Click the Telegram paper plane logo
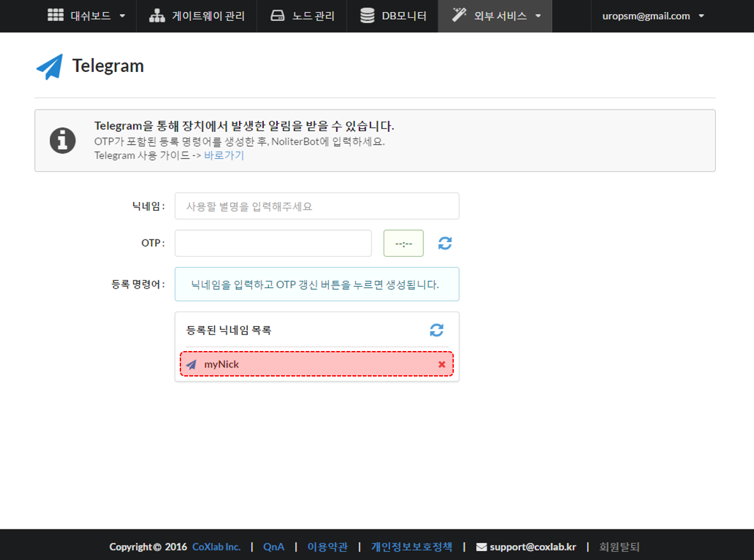754x560 pixels. click(x=50, y=66)
